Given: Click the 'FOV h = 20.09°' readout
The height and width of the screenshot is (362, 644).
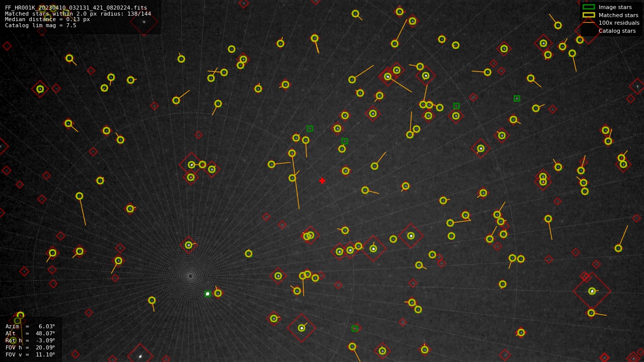Looking at the screenshot, I should click(x=30, y=347).
